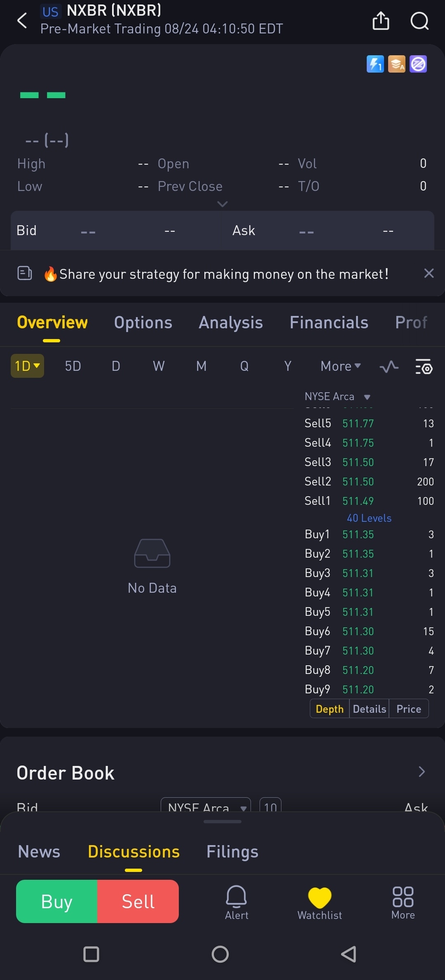
Task: Open the 1D timeframe dropdown
Action: [27, 366]
